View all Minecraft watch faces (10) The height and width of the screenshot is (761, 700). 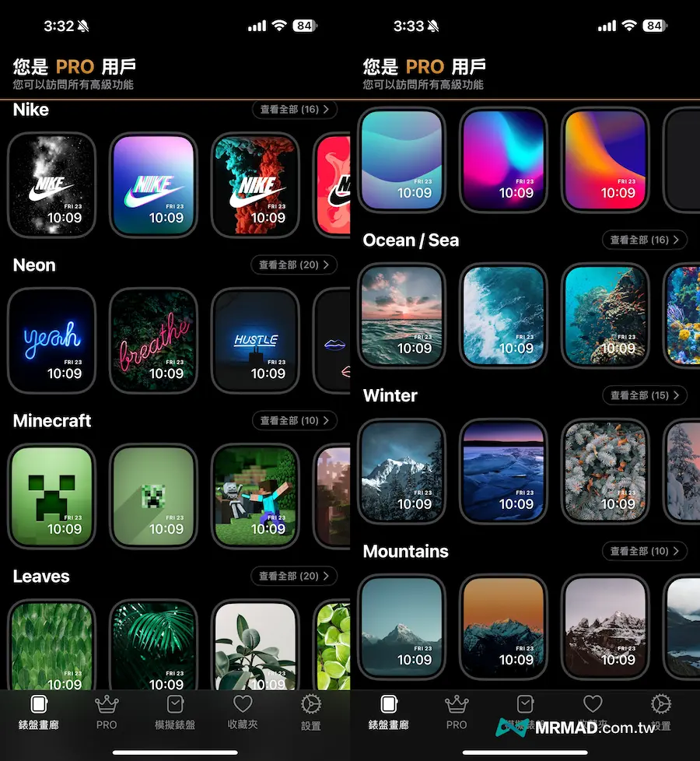[295, 421]
